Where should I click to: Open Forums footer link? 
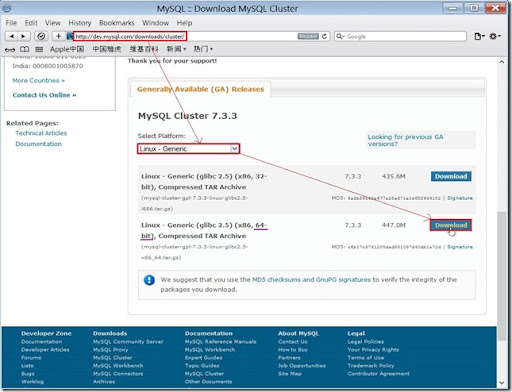[x=31, y=358]
